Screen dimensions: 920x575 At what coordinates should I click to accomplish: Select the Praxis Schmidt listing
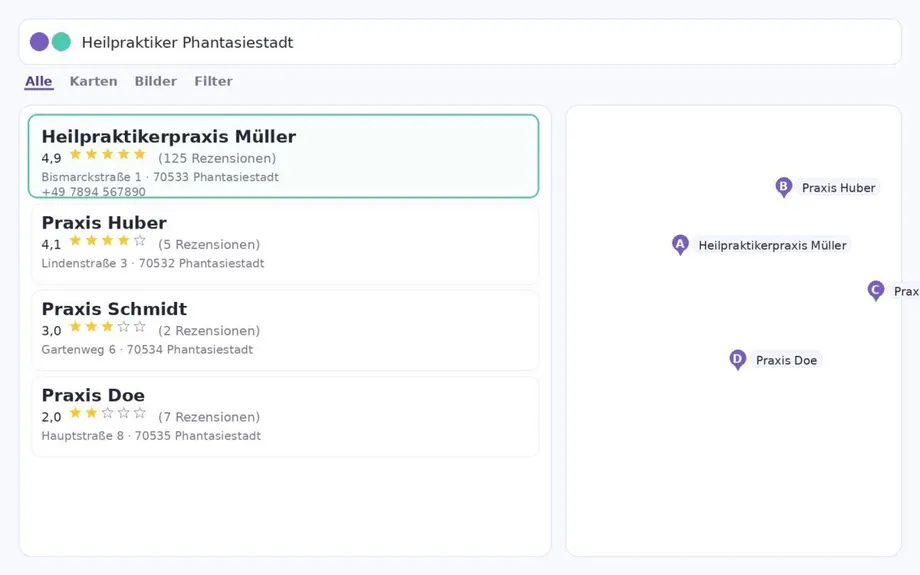point(285,330)
